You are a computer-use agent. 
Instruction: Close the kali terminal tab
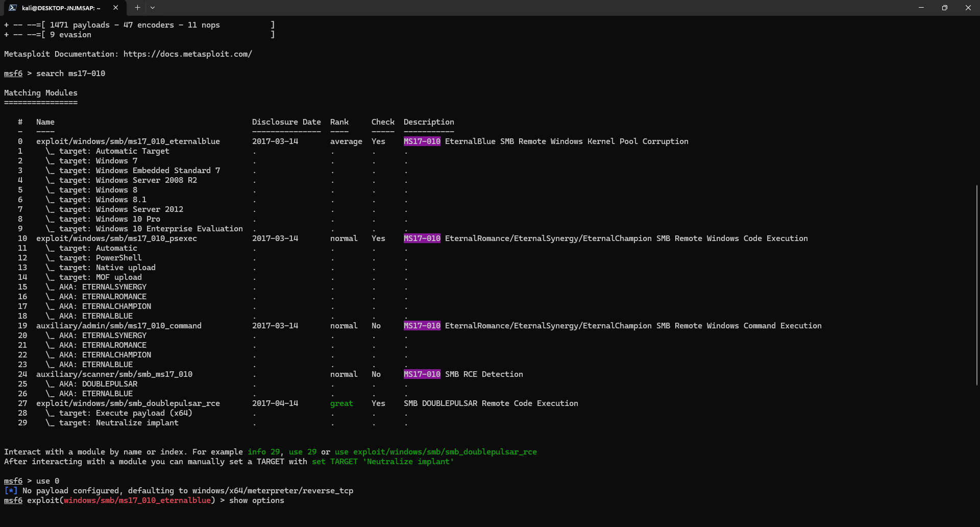coord(115,8)
